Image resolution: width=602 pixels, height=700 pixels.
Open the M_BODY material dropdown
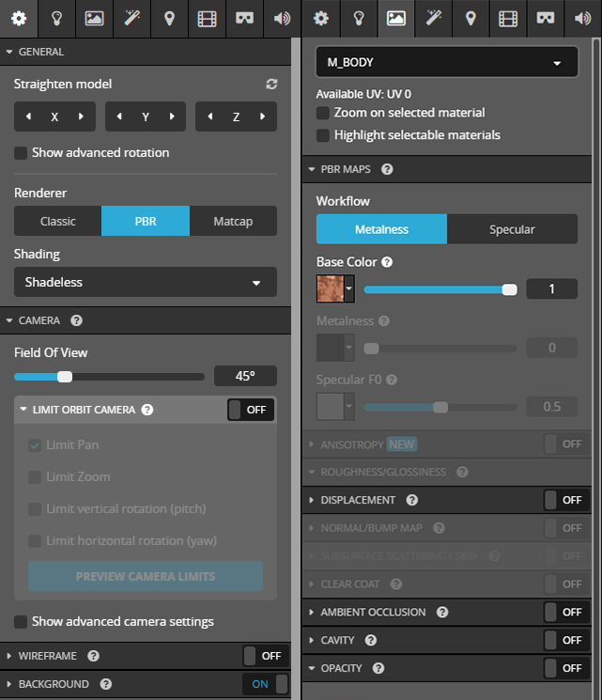coord(446,63)
